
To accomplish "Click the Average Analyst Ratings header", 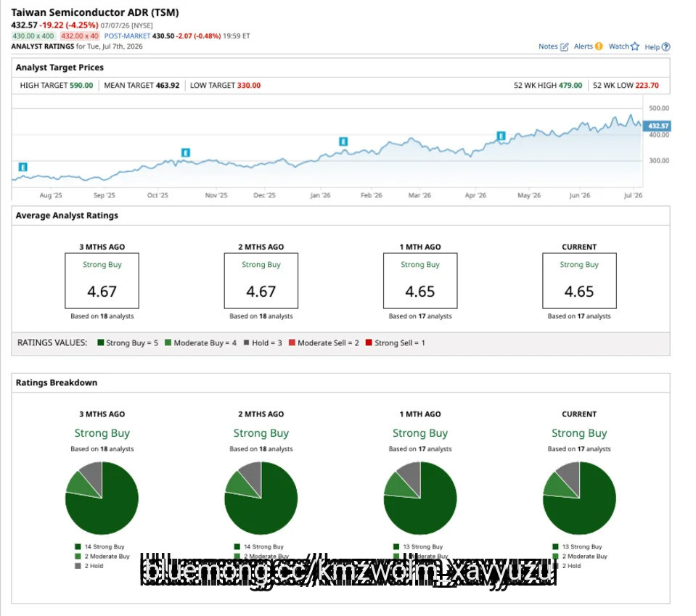I will [x=67, y=215].
